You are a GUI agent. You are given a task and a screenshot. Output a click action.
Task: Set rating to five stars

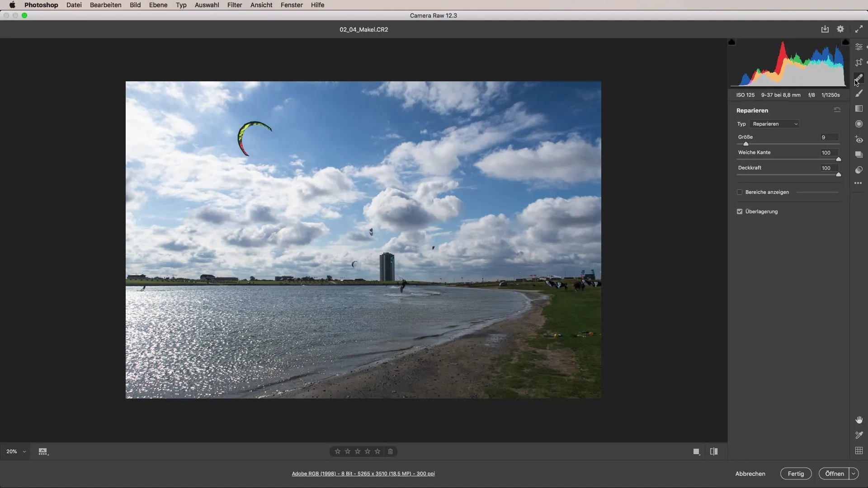tap(377, 451)
